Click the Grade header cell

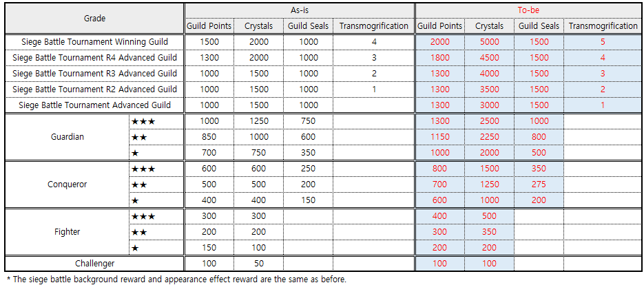point(94,18)
